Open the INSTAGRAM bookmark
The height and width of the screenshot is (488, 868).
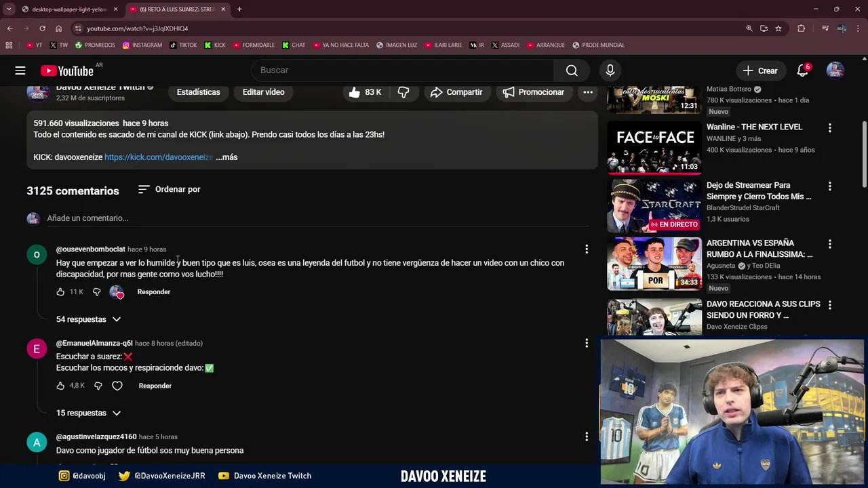[x=142, y=45]
